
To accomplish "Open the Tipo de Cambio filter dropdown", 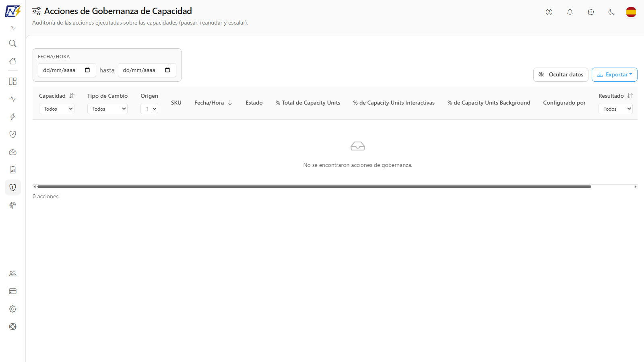I will tap(107, 109).
